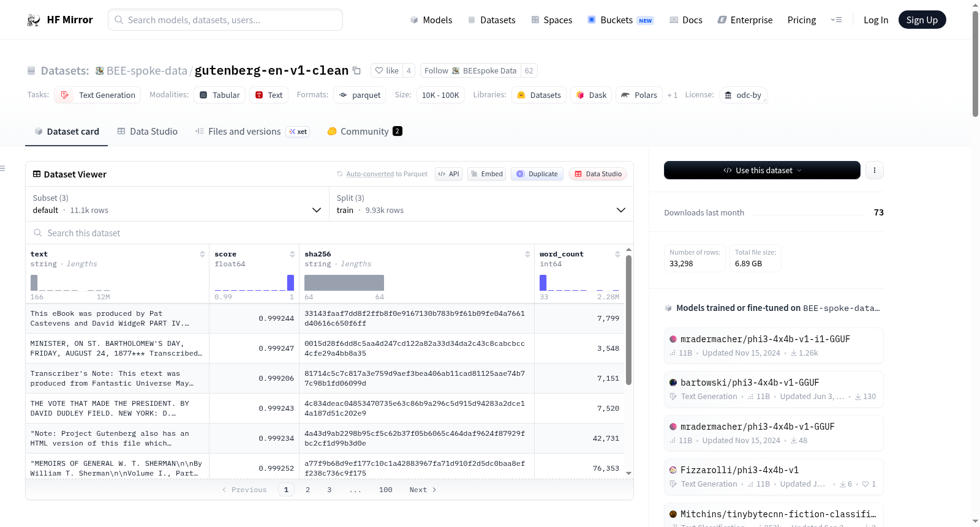The width and height of the screenshot is (980, 527).
Task: Sort the word_count column
Action: (617, 254)
